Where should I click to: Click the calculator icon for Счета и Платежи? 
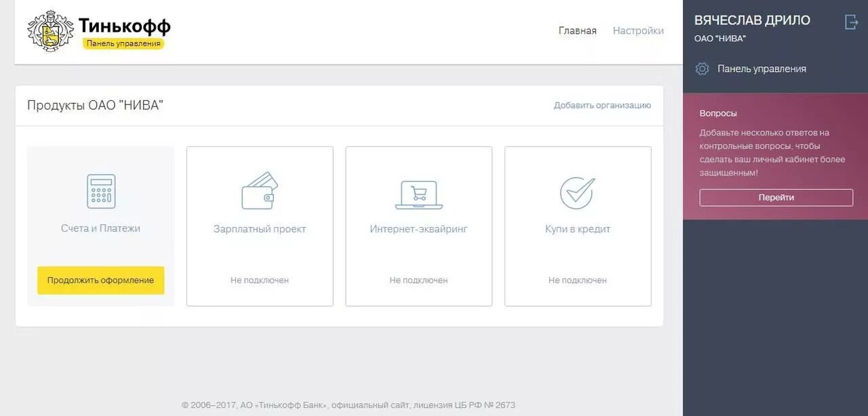[x=101, y=191]
